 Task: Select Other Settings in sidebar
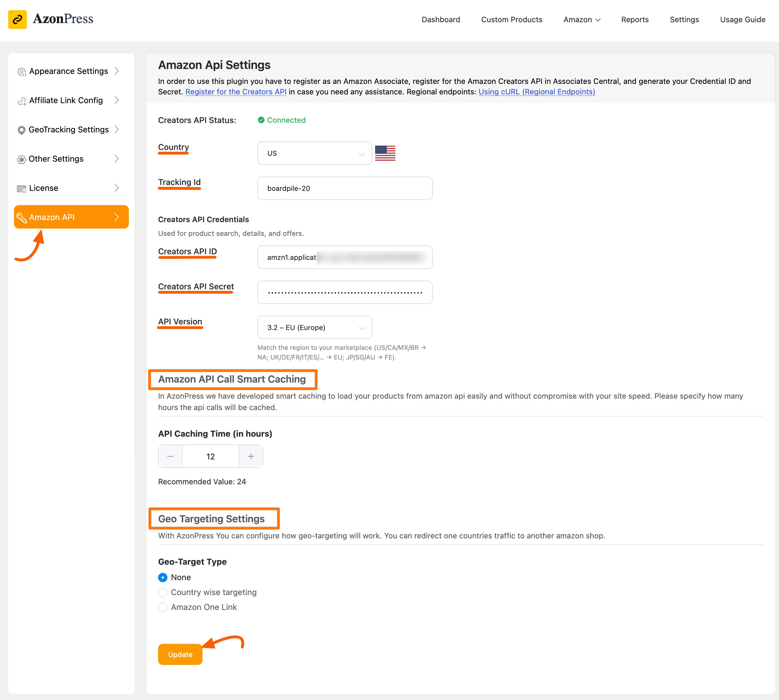[x=72, y=159]
